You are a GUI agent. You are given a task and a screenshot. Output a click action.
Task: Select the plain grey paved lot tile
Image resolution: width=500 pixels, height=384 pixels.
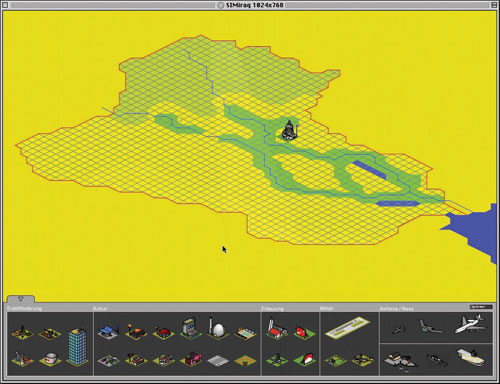217,361
